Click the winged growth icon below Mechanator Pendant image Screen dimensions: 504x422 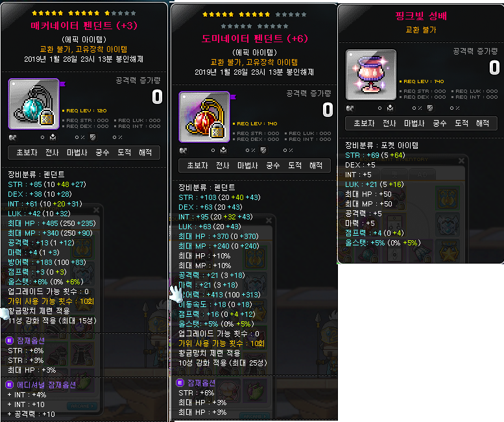click(x=12, y=138)
